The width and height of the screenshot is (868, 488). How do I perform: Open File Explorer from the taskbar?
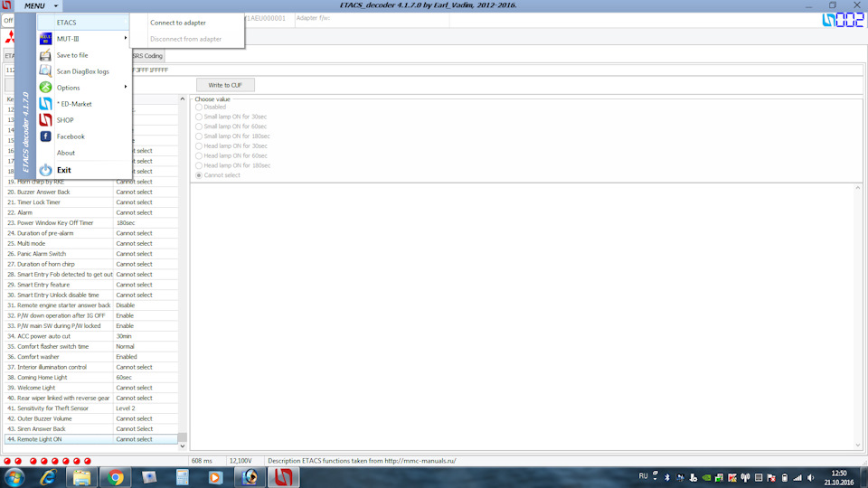click(82, 477)
